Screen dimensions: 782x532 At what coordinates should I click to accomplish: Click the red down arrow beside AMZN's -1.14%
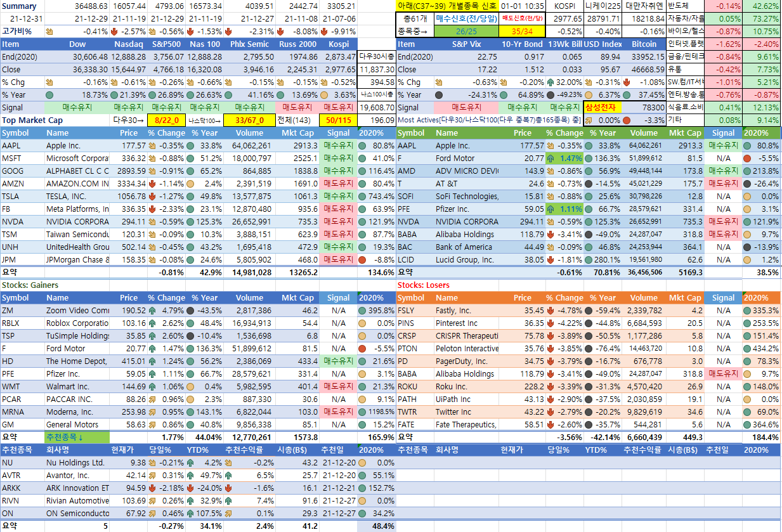[152, 183]
